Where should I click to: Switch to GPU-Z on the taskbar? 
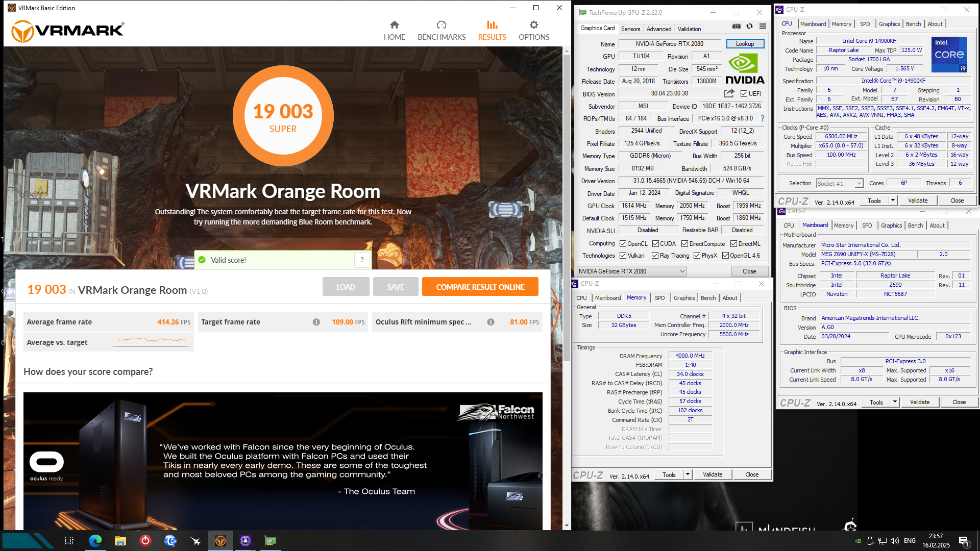271,541
